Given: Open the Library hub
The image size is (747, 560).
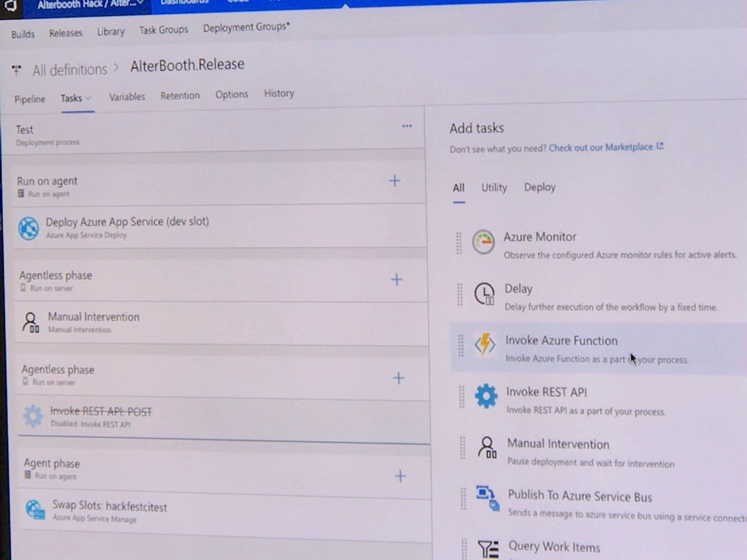Looking at the screenshot, I should click(x=111, y=31).
